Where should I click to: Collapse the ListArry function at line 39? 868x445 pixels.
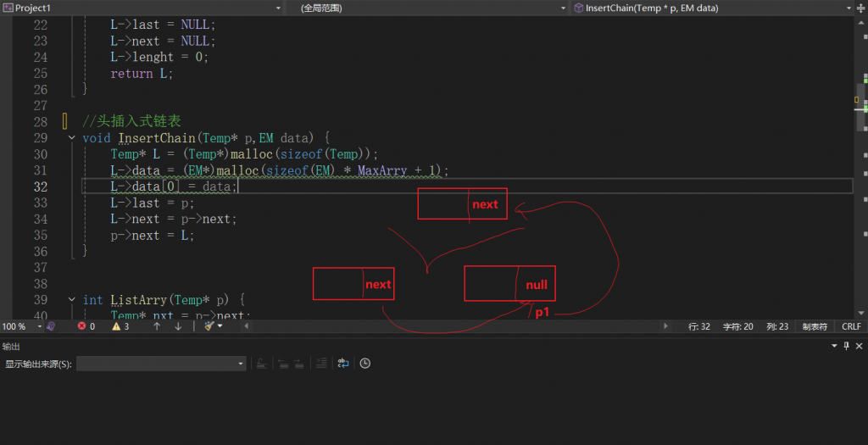point(71,300)
